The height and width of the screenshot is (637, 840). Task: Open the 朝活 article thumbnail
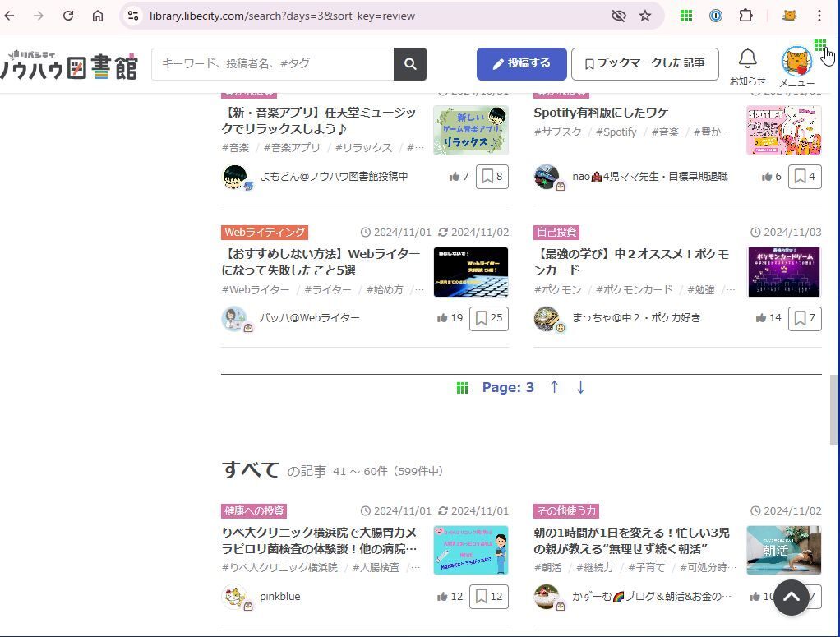pyautogui.click(x=784, y=550)
